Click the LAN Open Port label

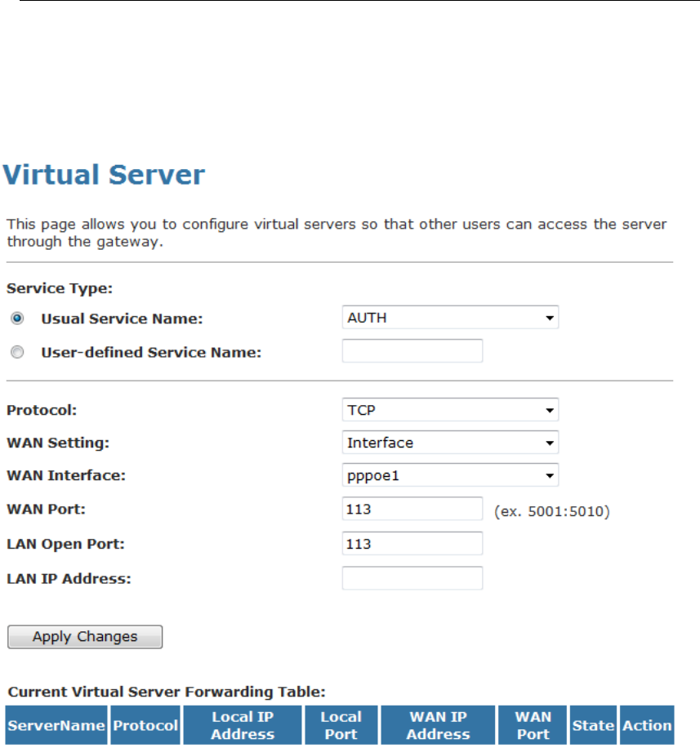[66, 544]
